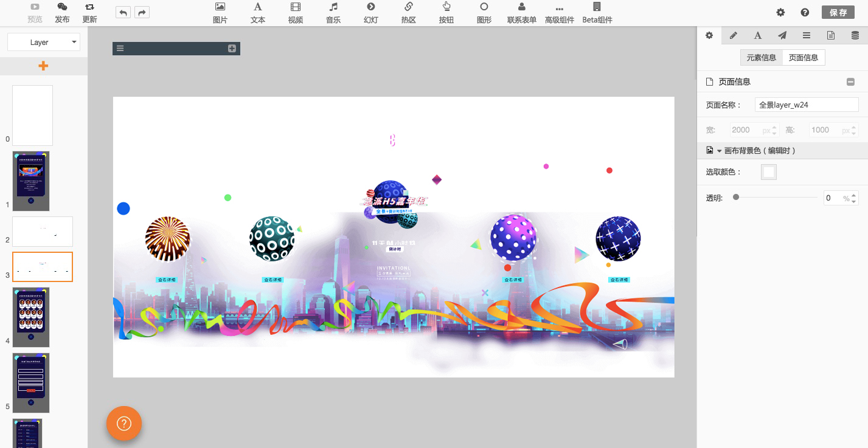868x448 pixels.
Task: Open settings gear in top right toolbar
Action: (x=780, y=12)
